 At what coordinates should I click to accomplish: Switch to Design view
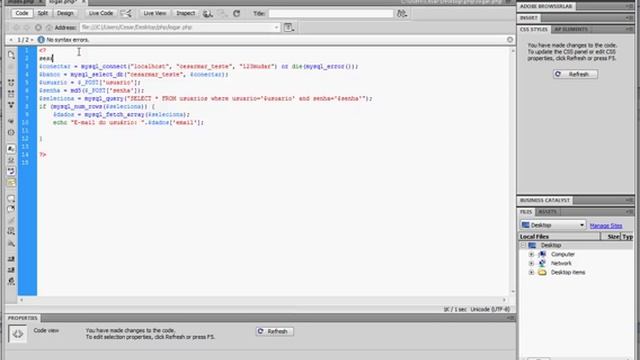[x=65, y=13]
